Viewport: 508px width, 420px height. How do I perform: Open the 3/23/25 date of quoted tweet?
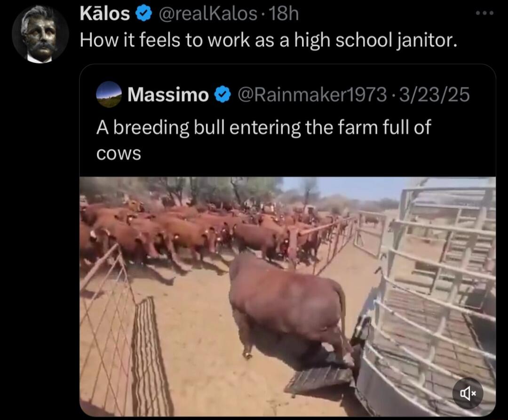(x=434, y=95)
